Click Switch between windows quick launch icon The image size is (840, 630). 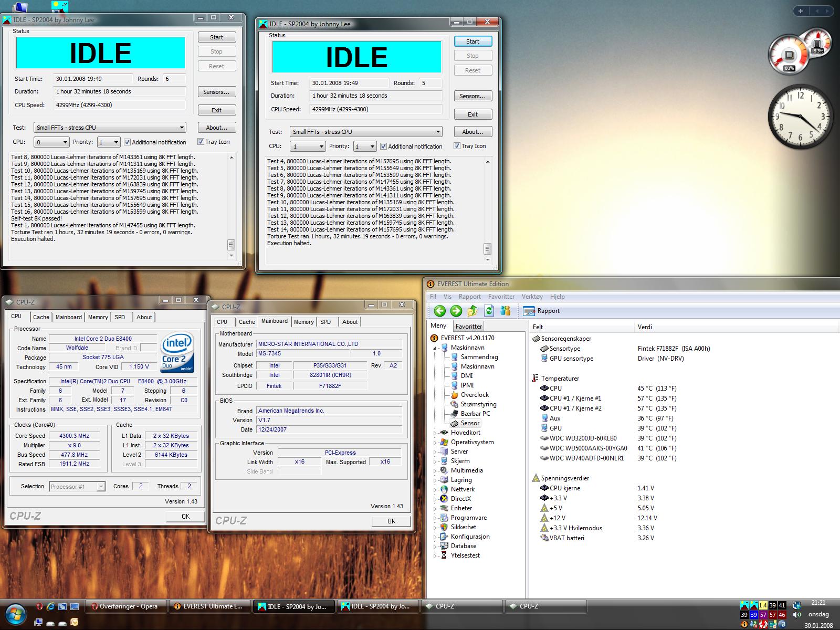[62, 606]
